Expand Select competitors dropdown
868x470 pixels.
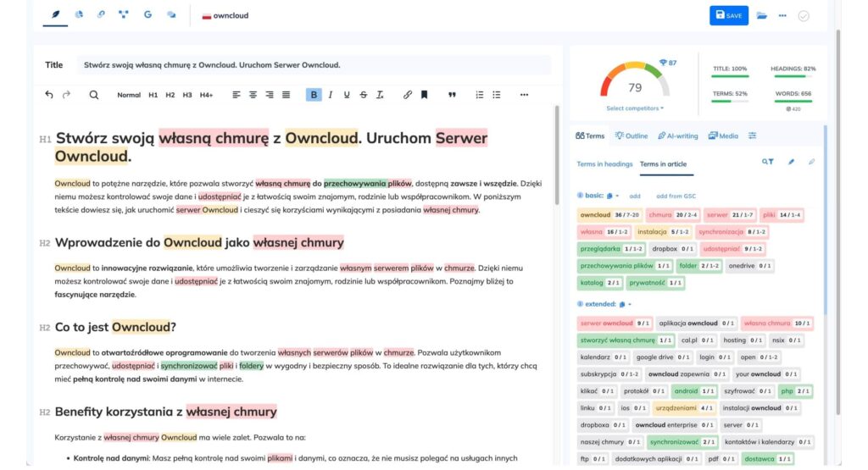pos(635,108)
